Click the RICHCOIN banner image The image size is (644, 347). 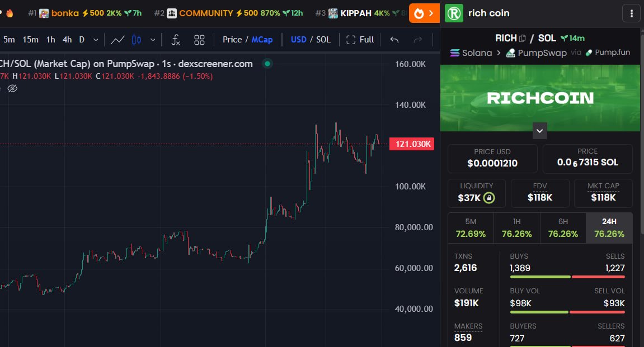pos(540,98)
